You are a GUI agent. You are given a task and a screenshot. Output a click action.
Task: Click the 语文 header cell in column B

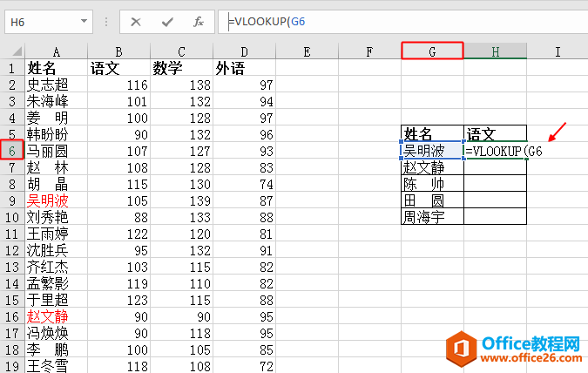click(118, 68)
